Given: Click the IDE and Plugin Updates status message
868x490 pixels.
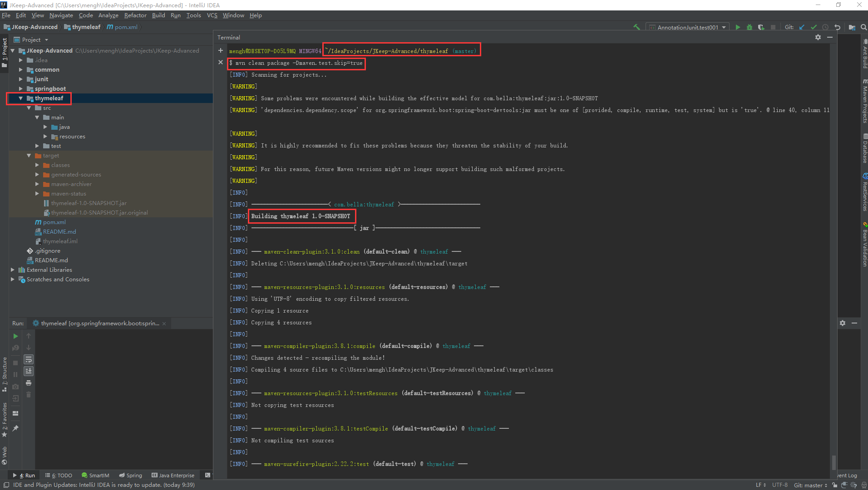Looking at the screenshot, I should coord(104,485).
